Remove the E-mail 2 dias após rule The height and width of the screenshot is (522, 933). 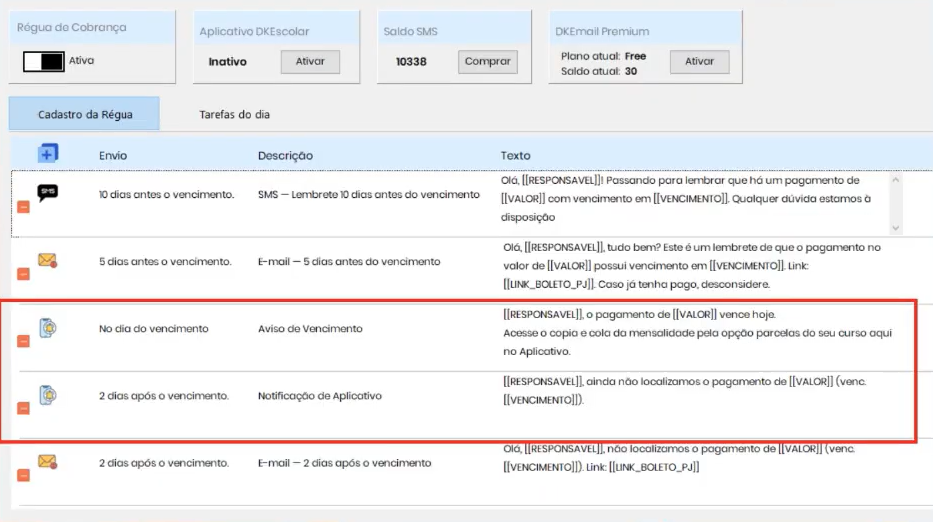[23, 475]
